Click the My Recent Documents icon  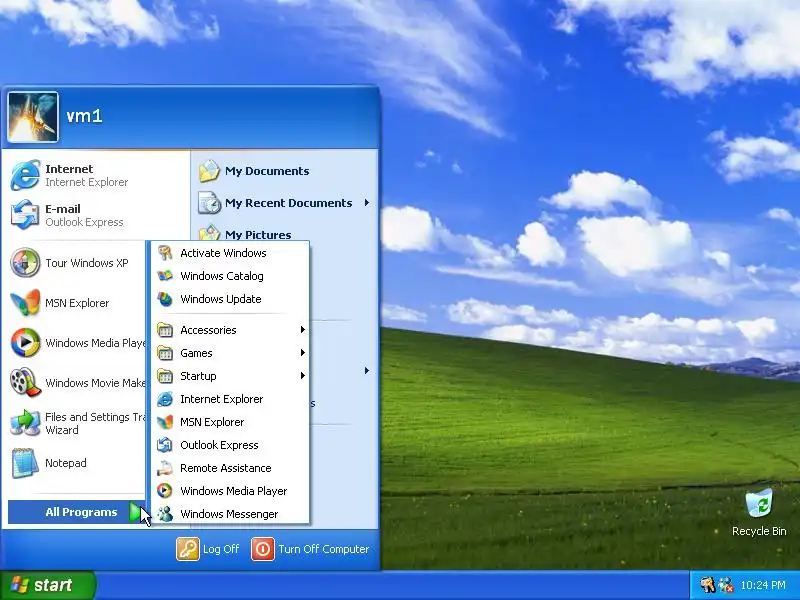(209, 203)
